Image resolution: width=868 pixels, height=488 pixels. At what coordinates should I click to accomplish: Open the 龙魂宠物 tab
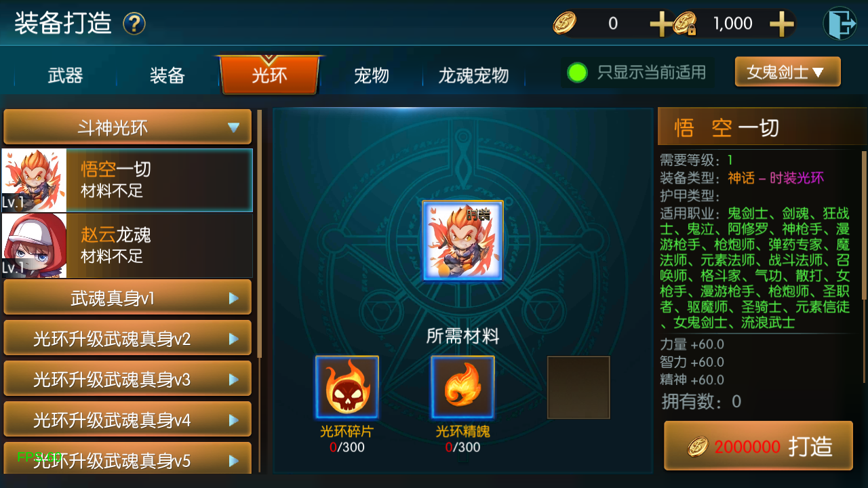click(473, 75)
